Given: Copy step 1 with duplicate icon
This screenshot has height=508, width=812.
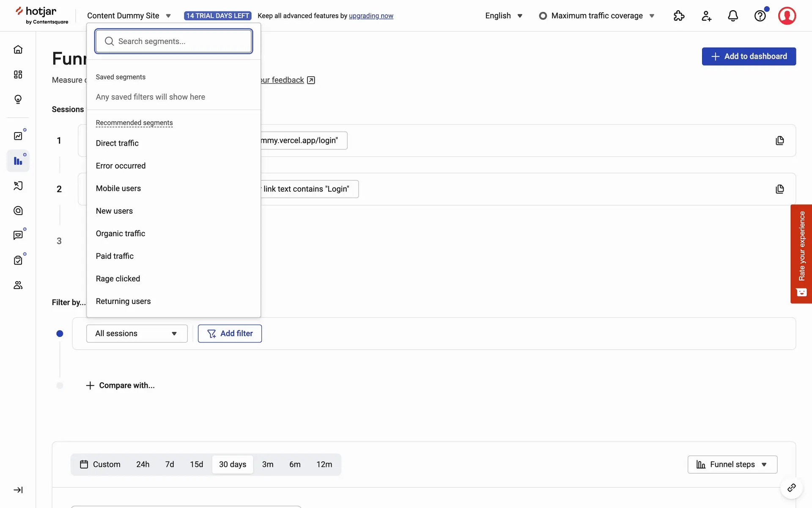Looking at the screenshot, I should [x=780, y=141].
